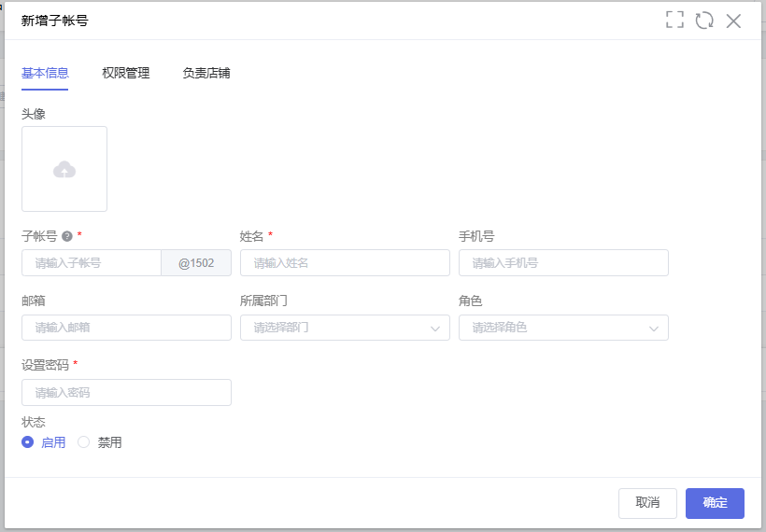
Task: Select the 启用 status radio button
Action: click(x=28, y=442)
